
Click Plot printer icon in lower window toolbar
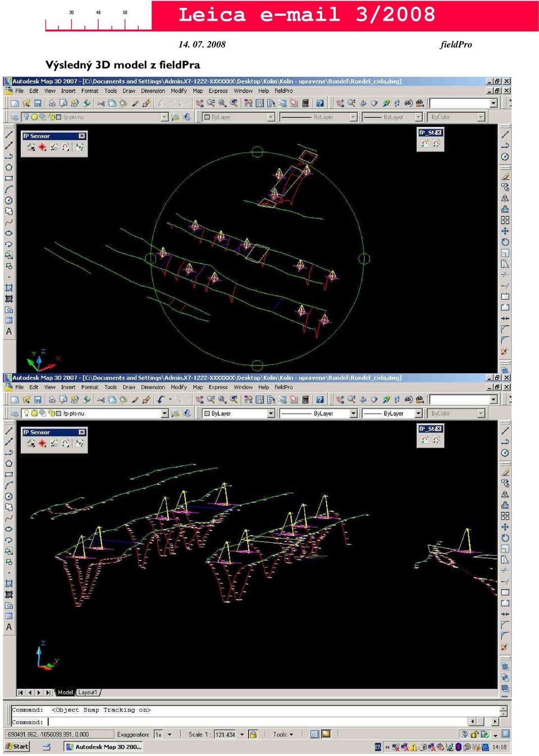(52, 400)
